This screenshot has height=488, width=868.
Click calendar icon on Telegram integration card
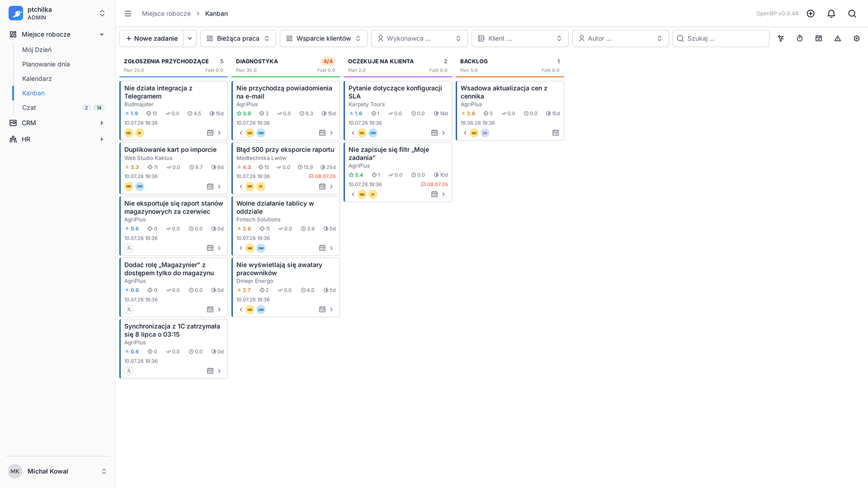pos(210,133)
